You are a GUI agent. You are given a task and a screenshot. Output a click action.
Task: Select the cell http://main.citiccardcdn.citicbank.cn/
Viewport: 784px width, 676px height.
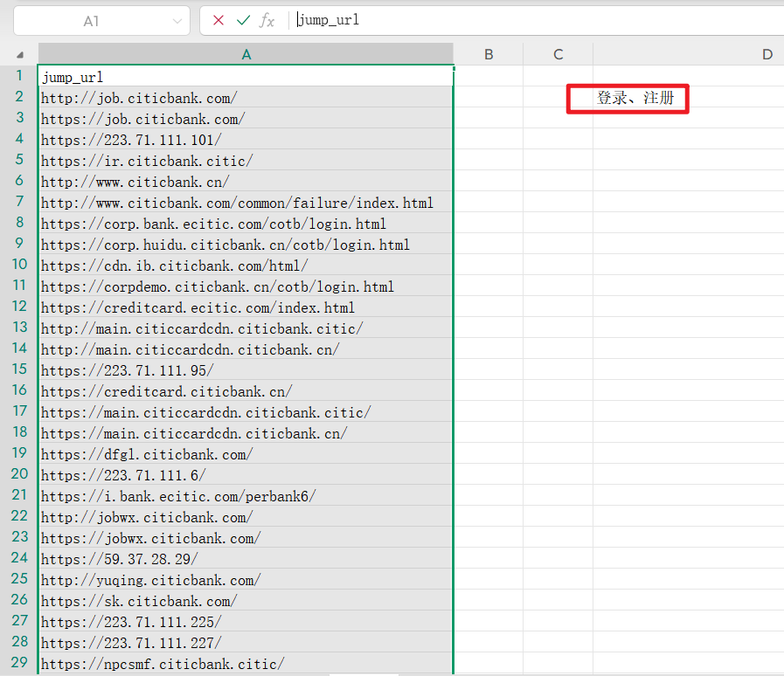pyautogui.click(x=246, y=349)
